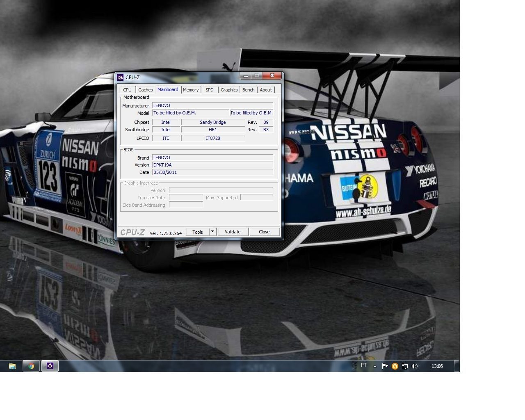
Task: Click the Chipset 'Sandy Bridge' value
Action: point(213,122)
